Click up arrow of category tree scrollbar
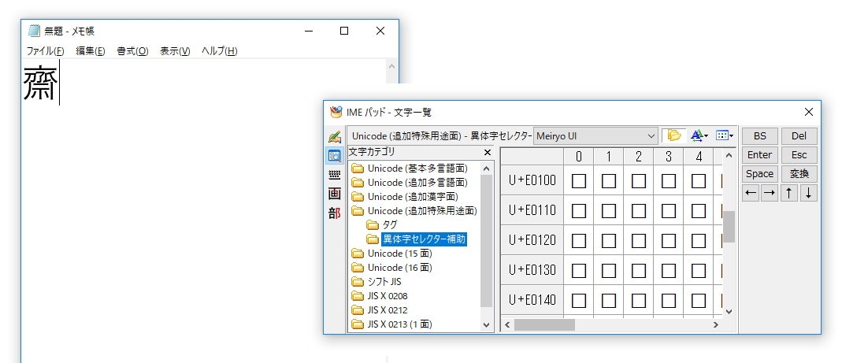 (487, 169)
